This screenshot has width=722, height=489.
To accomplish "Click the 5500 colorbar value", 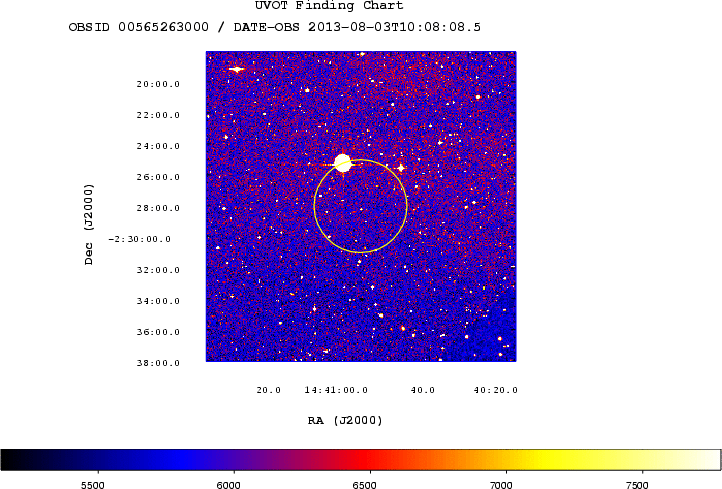I will point(93,485).
